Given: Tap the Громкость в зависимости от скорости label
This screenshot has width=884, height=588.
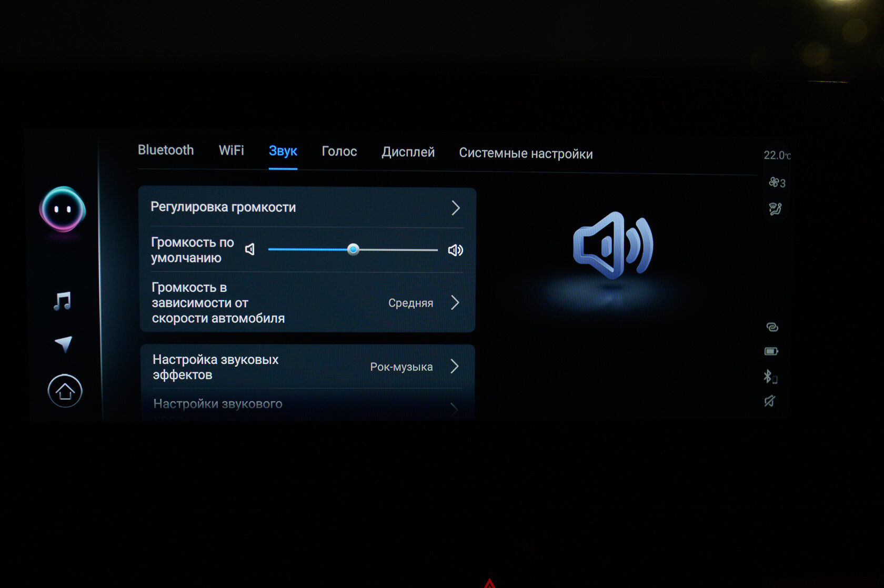Looking at the screenshot, I should [218, 302].
